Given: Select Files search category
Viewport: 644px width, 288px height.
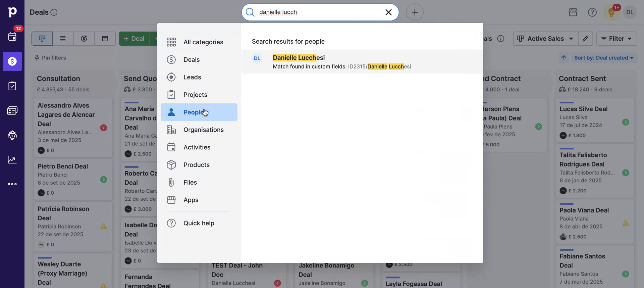Looking at the screenshot, I should (199, 182).
